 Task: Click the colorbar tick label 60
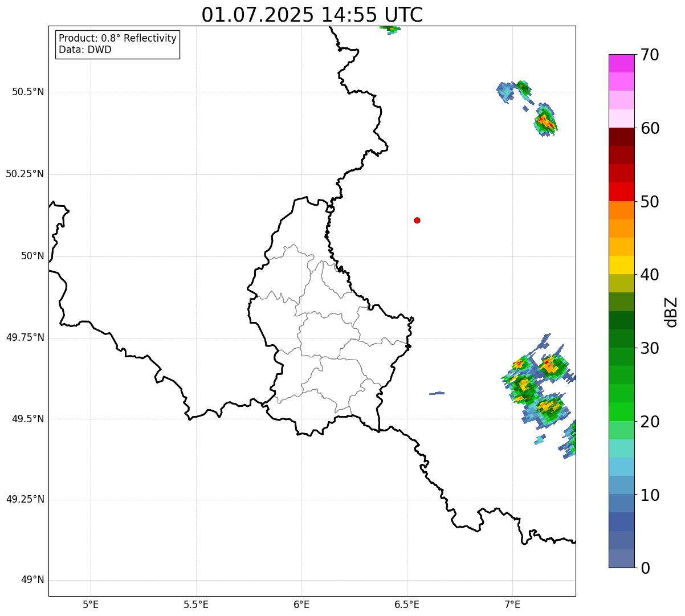[x=650, y=128]
